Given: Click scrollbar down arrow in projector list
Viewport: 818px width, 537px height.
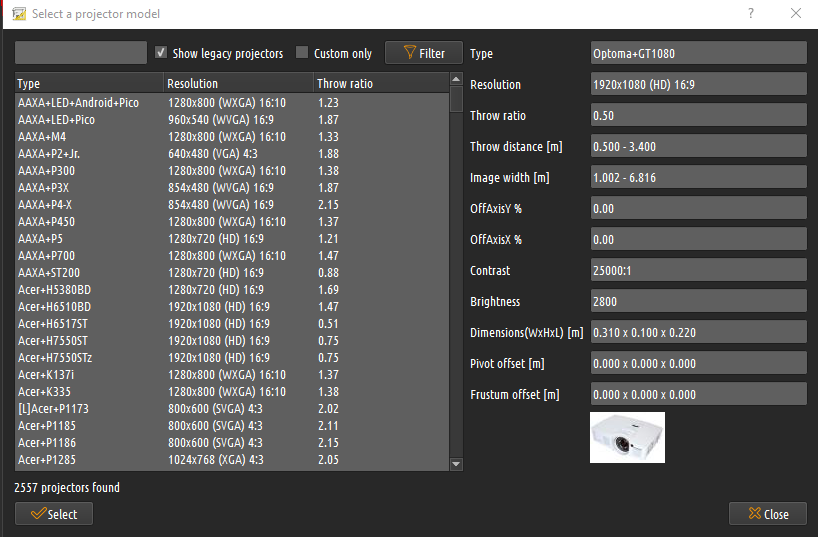Looking at the screenshot, I should tap(456, 464).
